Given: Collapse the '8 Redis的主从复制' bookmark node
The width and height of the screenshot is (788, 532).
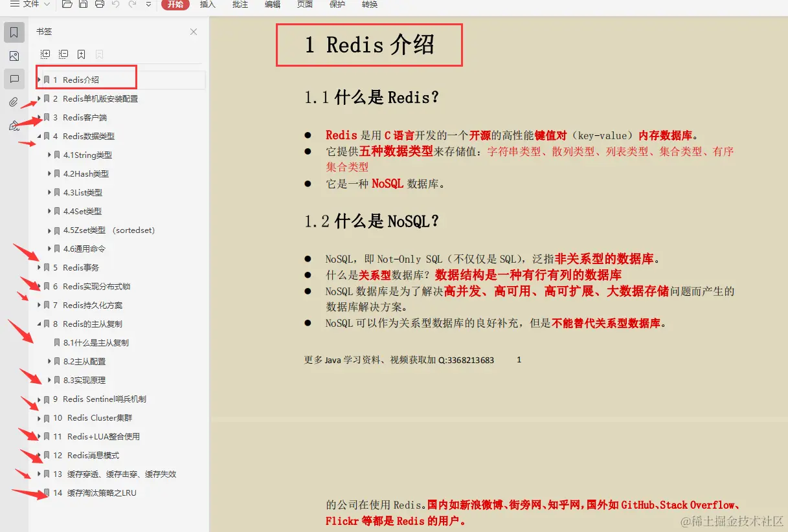Looking at the screenshot, I should coord(39,324).
